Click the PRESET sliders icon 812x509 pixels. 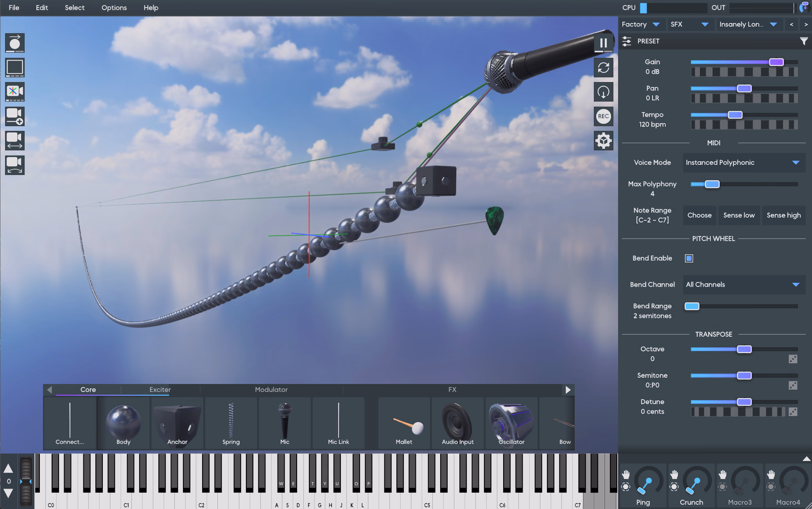(627, 41)
